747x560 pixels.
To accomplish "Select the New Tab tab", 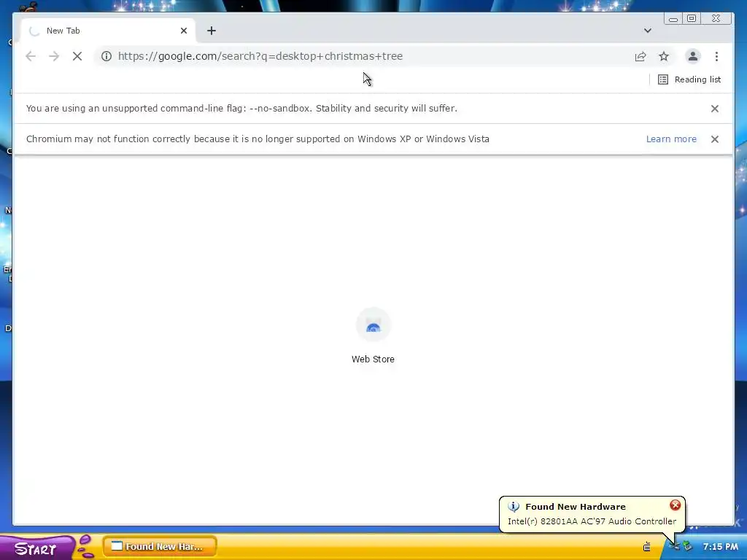I will [x=108, y=31].
